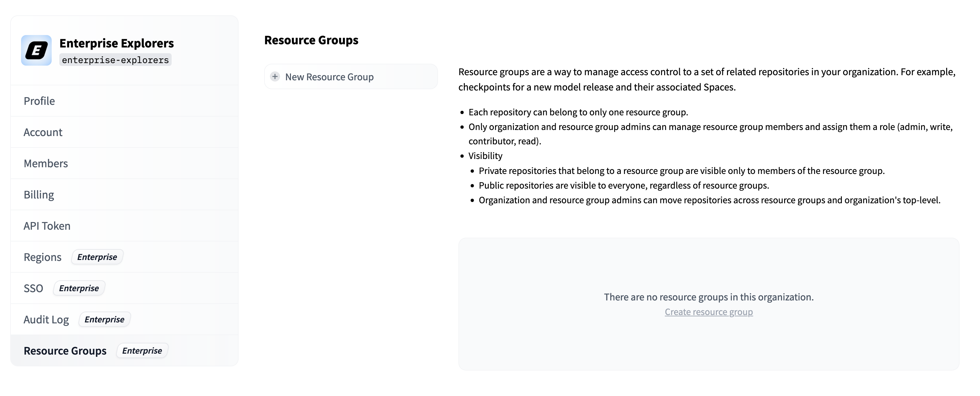Open the API Token section

pos(47,226)
